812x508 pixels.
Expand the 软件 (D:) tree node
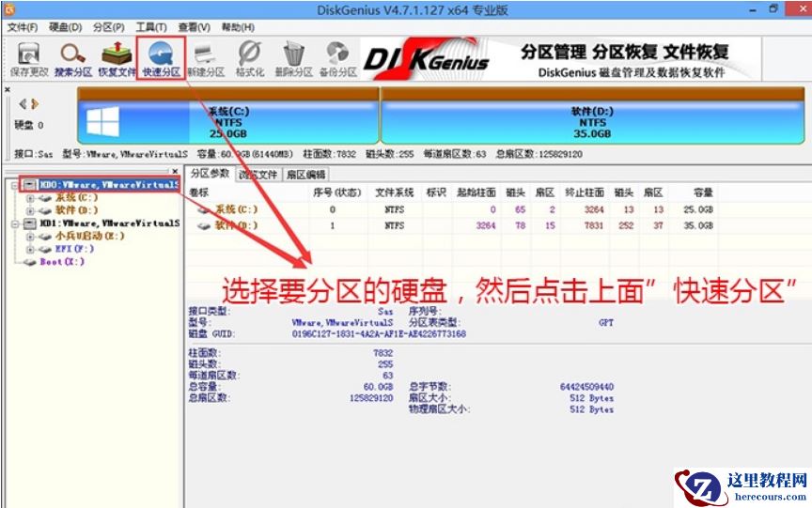click(x=30, y=210)
